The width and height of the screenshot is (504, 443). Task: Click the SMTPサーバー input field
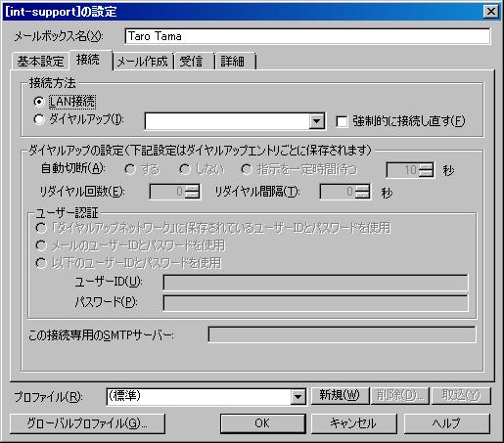342,334
